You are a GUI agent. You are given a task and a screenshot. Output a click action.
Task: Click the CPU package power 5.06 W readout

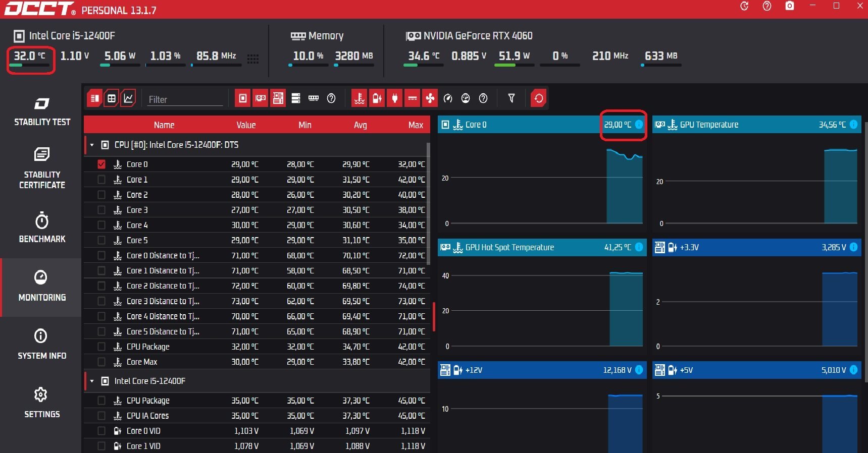point(120,56)
